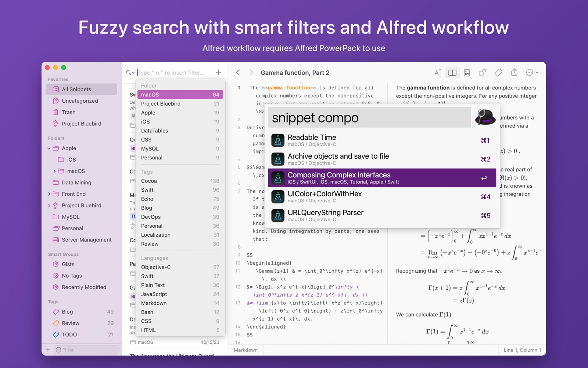Image resolution: width=588 pixels, height=368 pixels.
Task: Choose the Objective-C language filter
Action: click(180, 267)
